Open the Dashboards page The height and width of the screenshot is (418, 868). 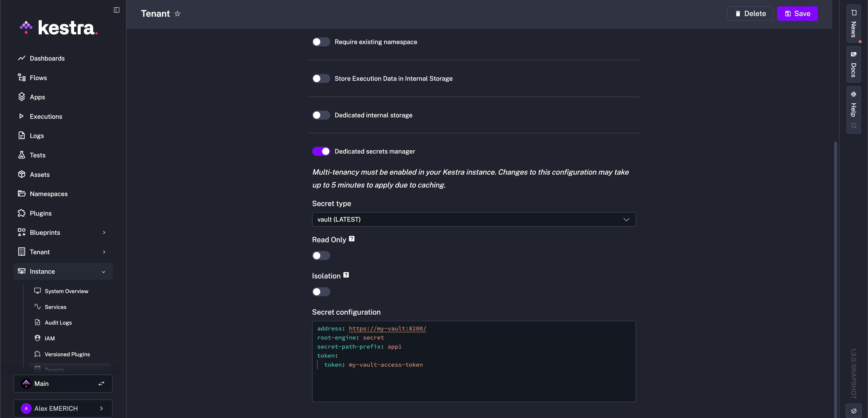47,58
